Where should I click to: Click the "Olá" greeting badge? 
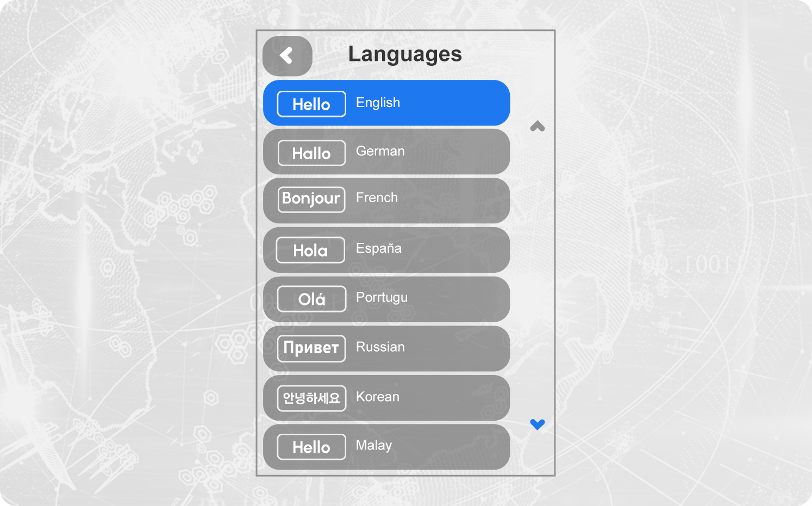pos(311,299)
